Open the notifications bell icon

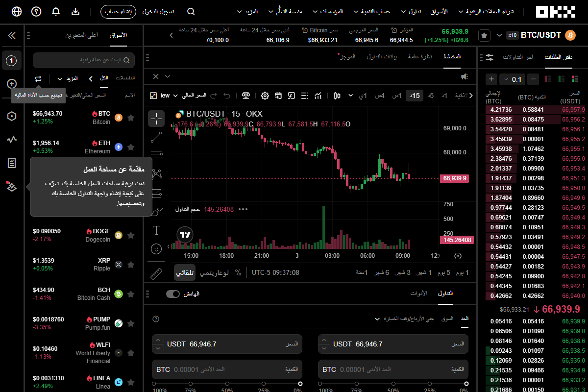click(56, 11)
